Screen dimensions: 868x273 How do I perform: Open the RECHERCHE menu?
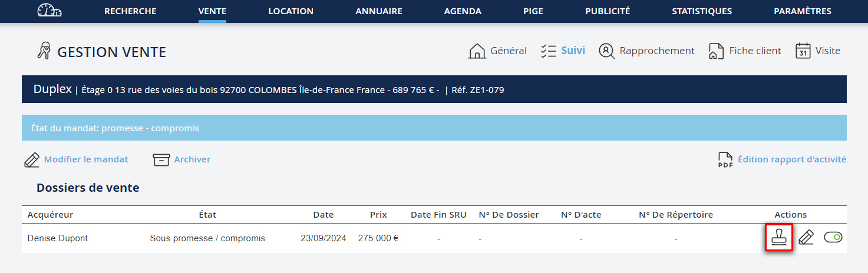(x=130, y=11)
